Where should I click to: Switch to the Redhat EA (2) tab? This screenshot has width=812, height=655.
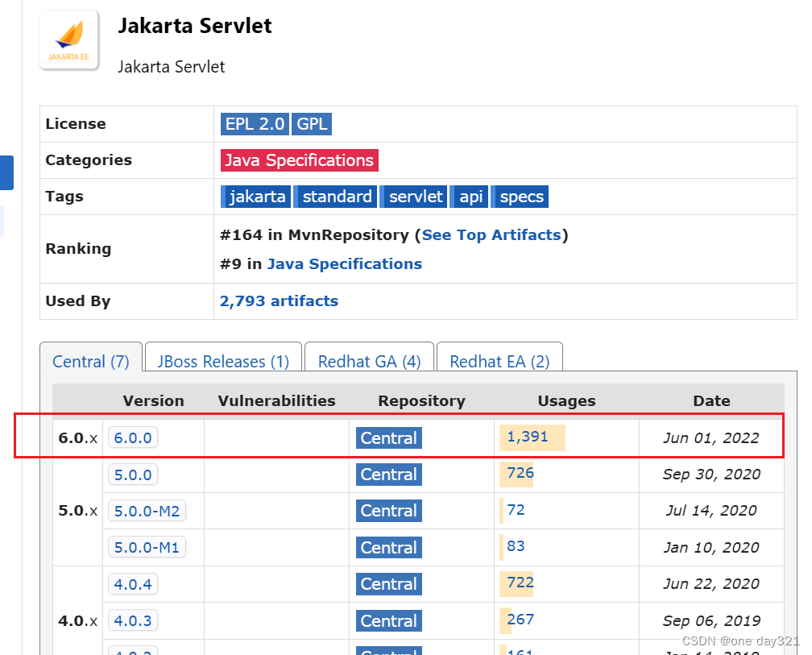click(x=499, y=361)
